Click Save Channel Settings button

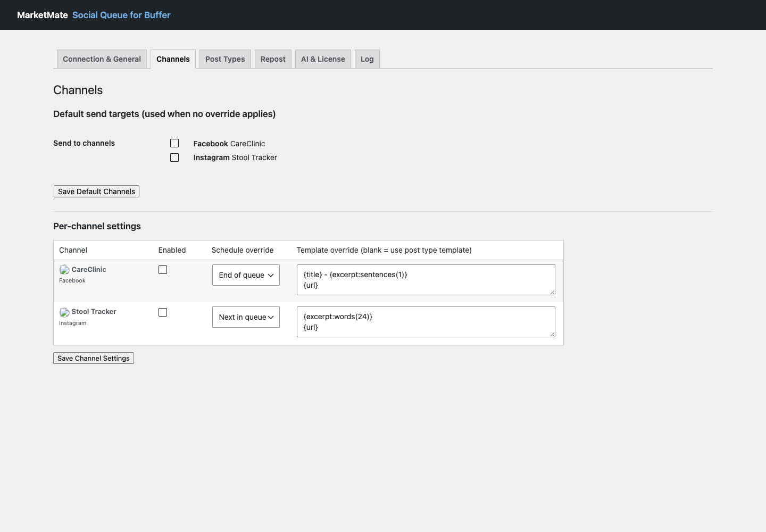[x=94, y=358]
